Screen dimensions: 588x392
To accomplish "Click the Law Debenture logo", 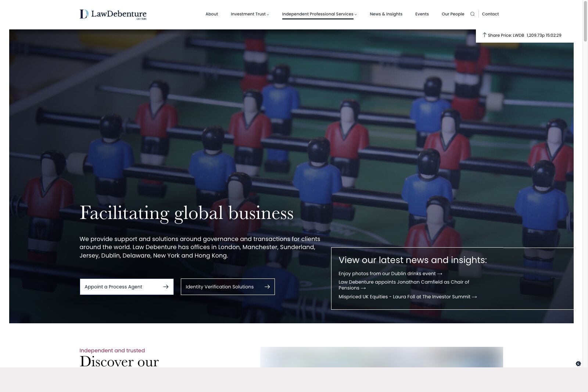I will tap(113, 14).
